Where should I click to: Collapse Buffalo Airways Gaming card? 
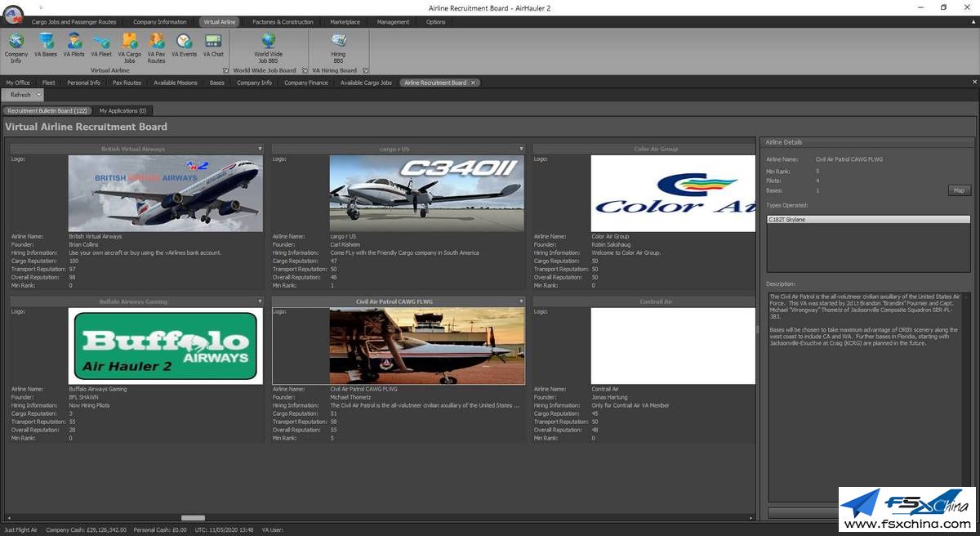pos(260,301)
